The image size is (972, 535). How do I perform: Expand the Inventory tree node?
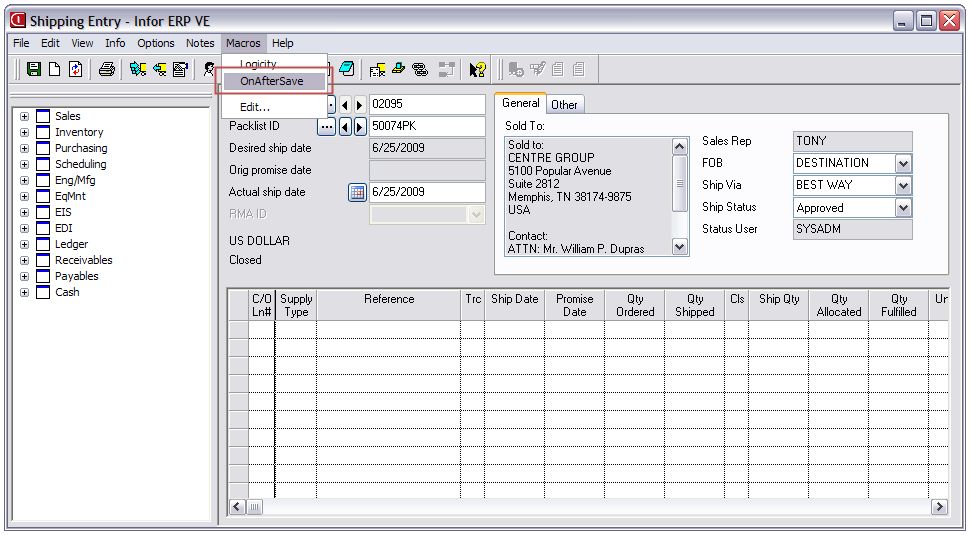[24, 132]
